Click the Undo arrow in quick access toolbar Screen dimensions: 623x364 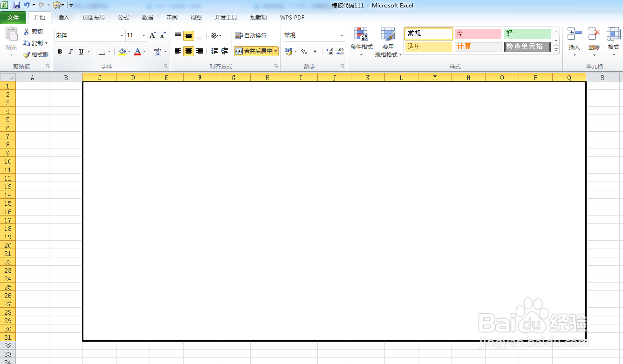27,5
